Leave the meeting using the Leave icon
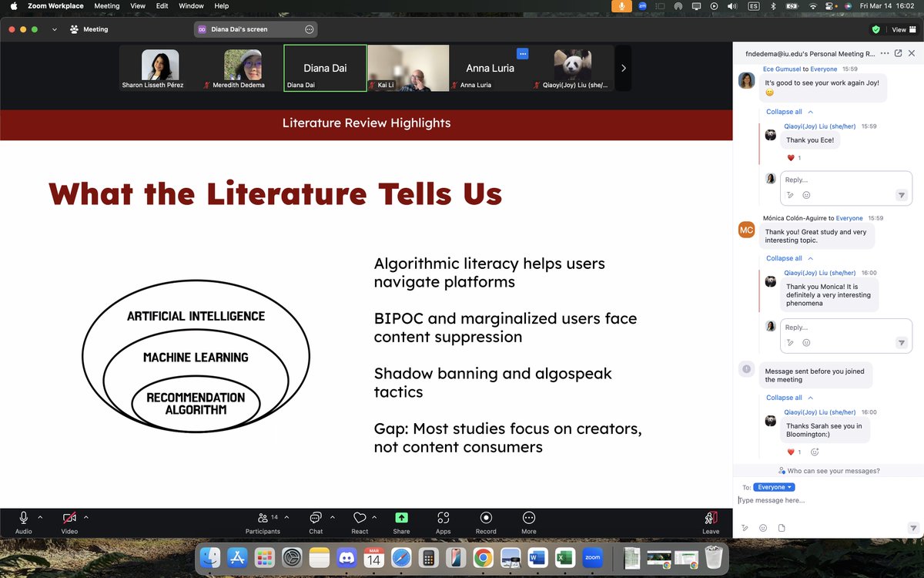This screenshot has width=924, height=578. [711, 518]
